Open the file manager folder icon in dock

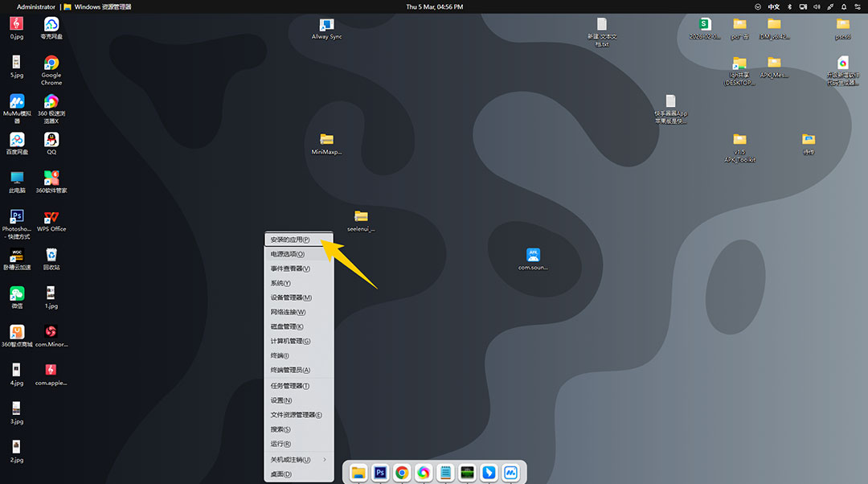pos(358,473)
